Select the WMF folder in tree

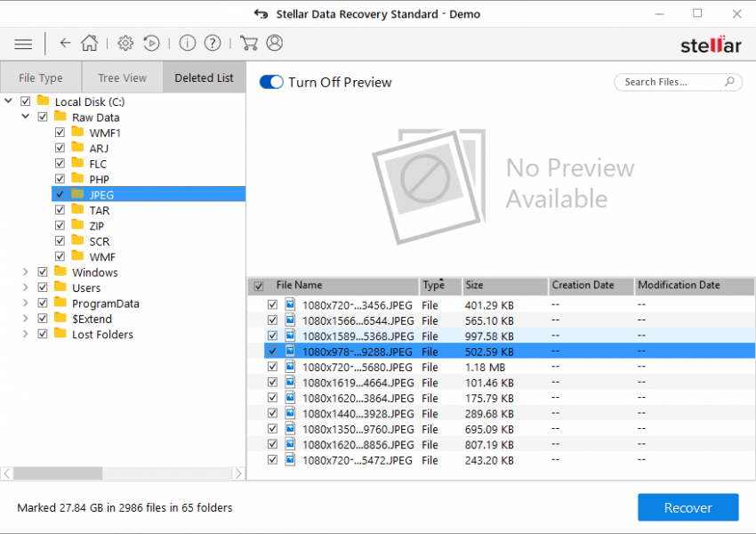coord(102,256)
